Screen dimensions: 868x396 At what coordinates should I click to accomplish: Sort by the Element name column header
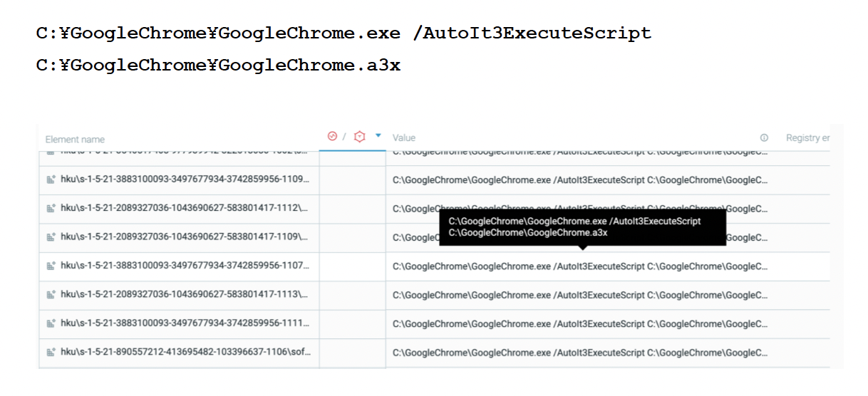point(75,140)
